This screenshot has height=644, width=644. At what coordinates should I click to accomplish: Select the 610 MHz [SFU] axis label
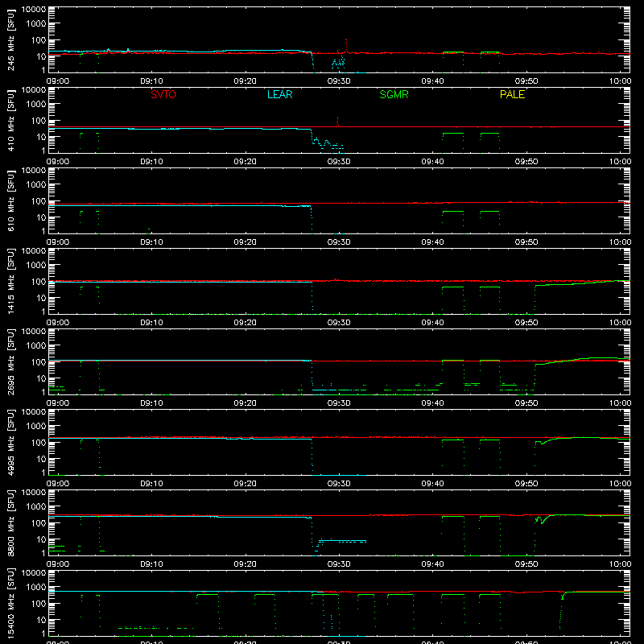pos(10,200)
